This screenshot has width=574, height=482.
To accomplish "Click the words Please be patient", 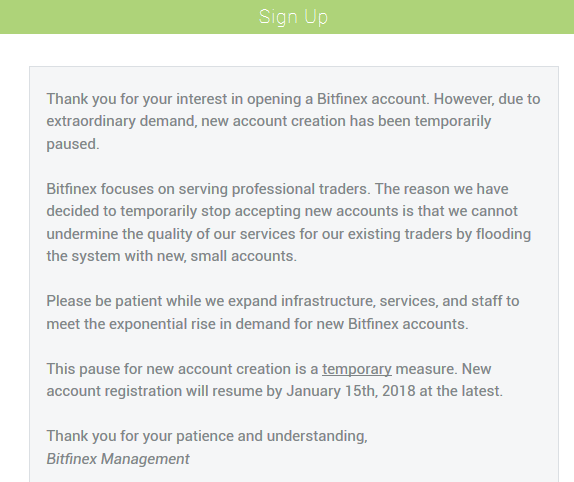I will pos(104,302).
